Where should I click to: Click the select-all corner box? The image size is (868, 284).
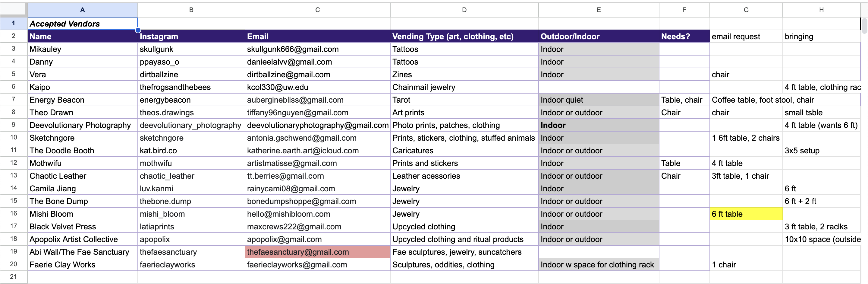(14, 10)
